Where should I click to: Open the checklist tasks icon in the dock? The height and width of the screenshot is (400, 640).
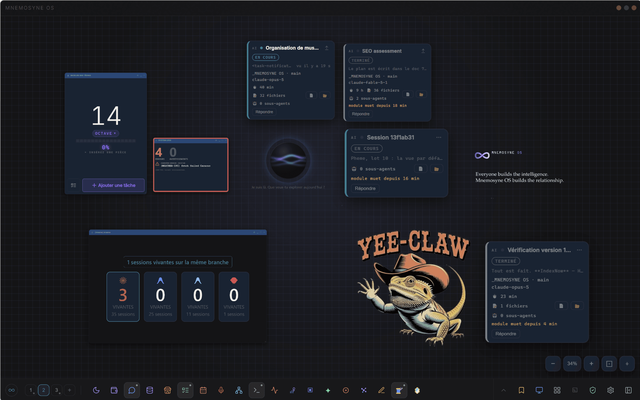[x=185, y=390]
